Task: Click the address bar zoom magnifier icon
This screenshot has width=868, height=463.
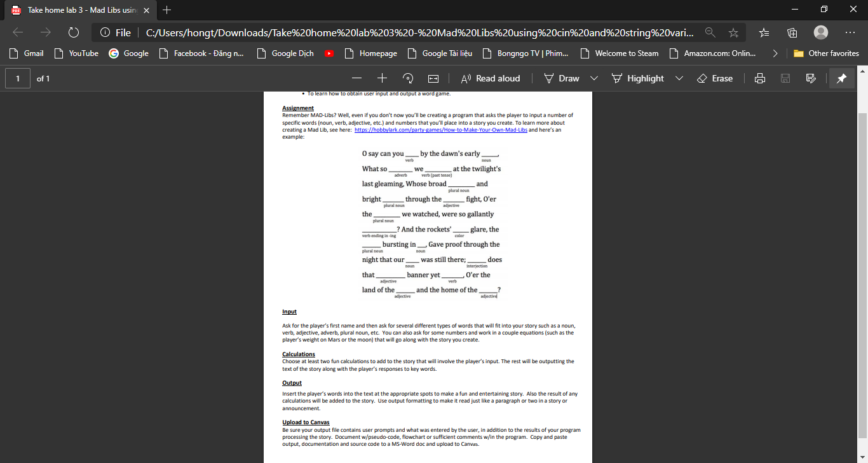Action: pos(710,32)
